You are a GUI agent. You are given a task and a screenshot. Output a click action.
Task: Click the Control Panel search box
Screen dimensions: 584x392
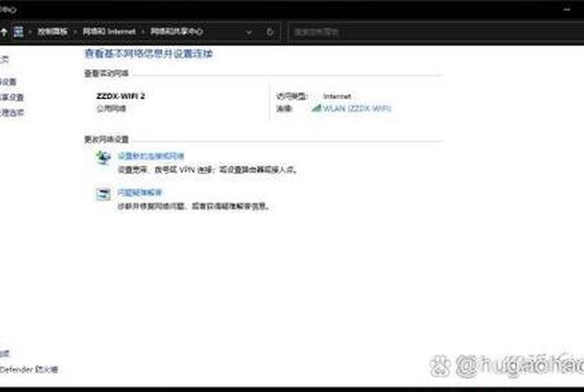click(435, 32)
